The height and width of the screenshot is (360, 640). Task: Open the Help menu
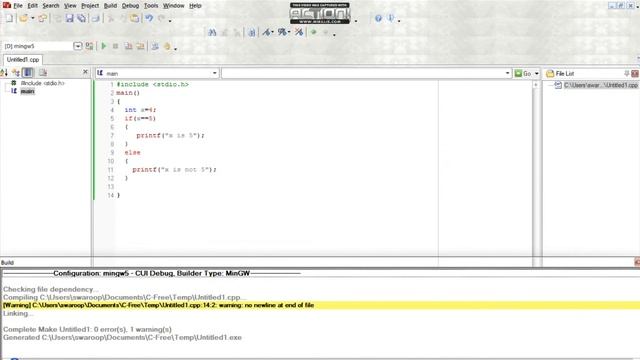tap(195, 6)
